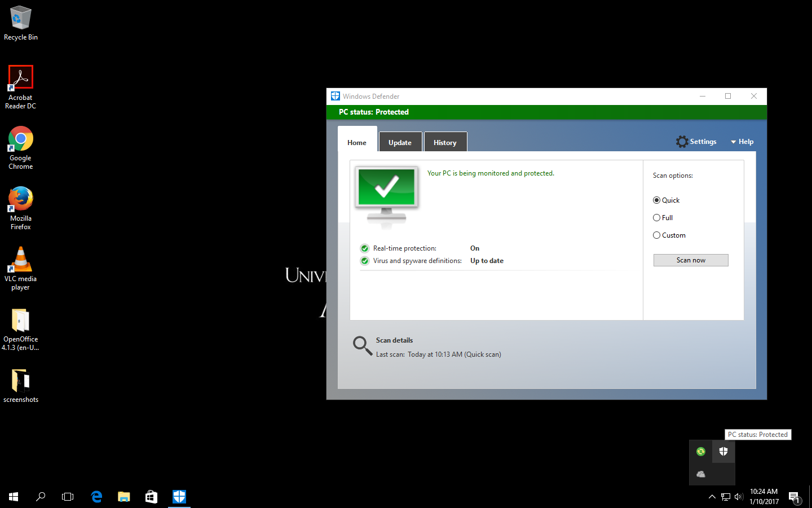Select the Full scan option
The width and height of the screenshot is (812, 508).
[x=657, y=218]
